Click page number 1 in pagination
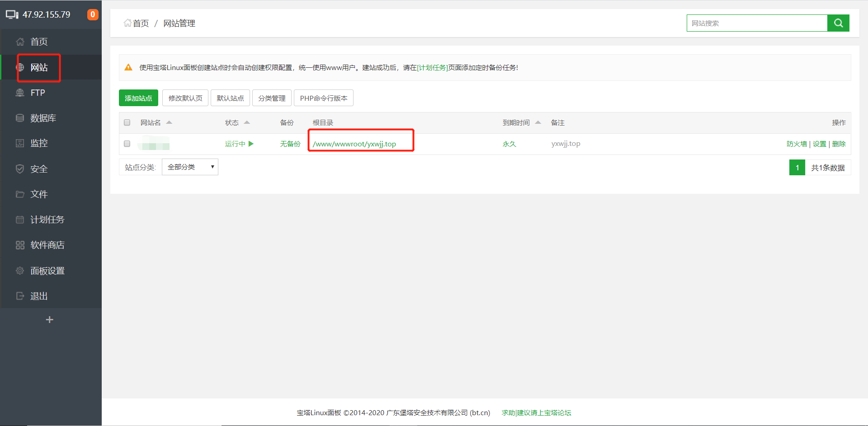 coord(797,168)
